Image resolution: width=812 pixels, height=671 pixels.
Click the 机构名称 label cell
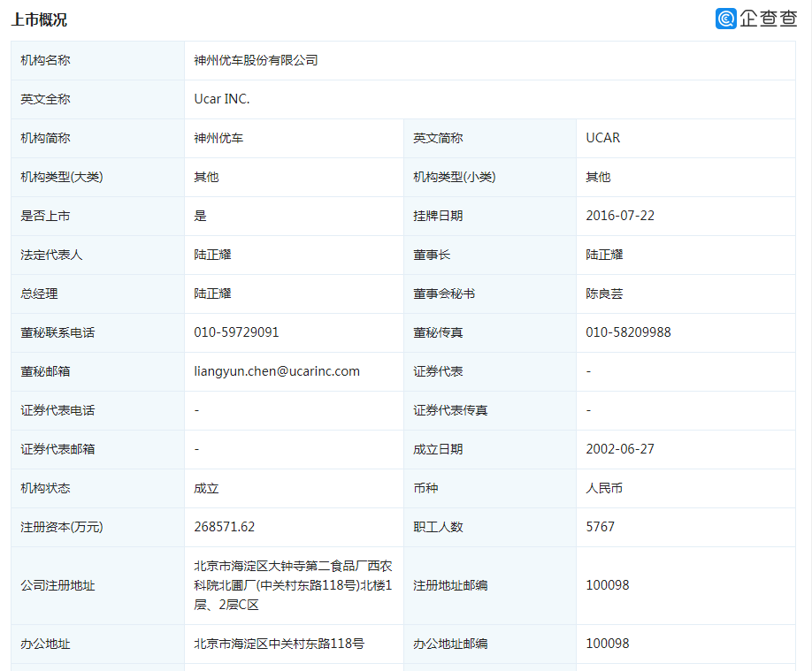pos(97,61)
